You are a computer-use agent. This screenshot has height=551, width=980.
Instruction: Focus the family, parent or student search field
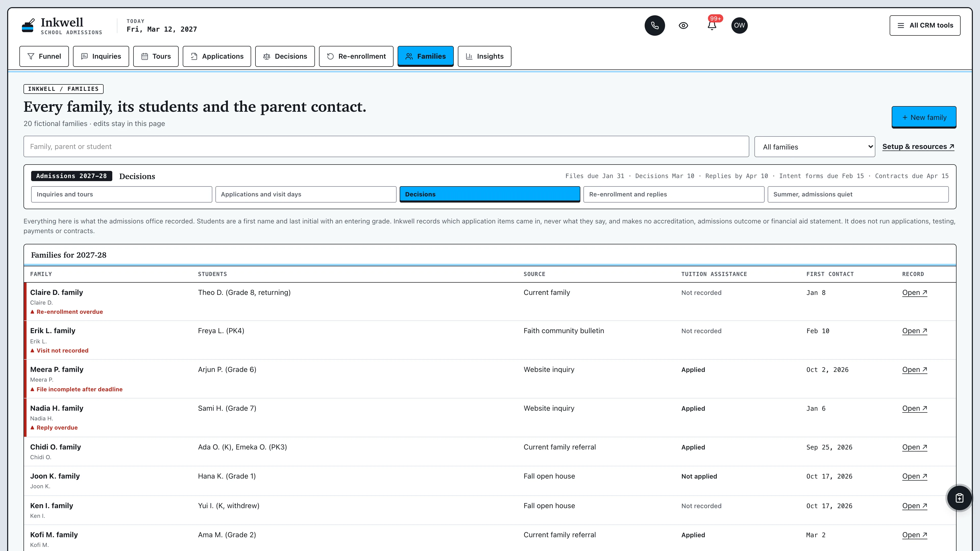coord(386,146)
